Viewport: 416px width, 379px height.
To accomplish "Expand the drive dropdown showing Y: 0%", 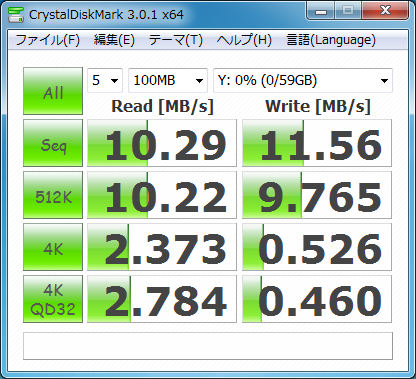I will point(303,80).
